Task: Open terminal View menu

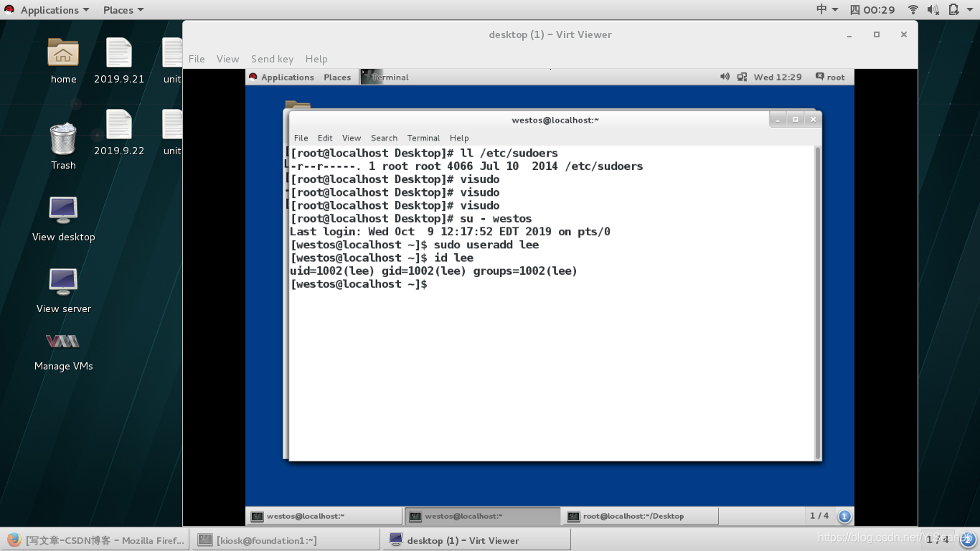Action: [x=352, y=138]
